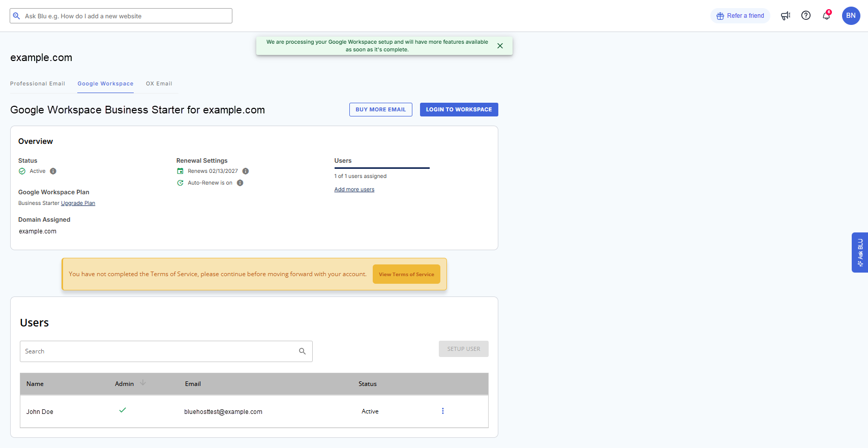Click the View Terms of Service button
This screenshot has width=868, height=448.
pos(406,274)
